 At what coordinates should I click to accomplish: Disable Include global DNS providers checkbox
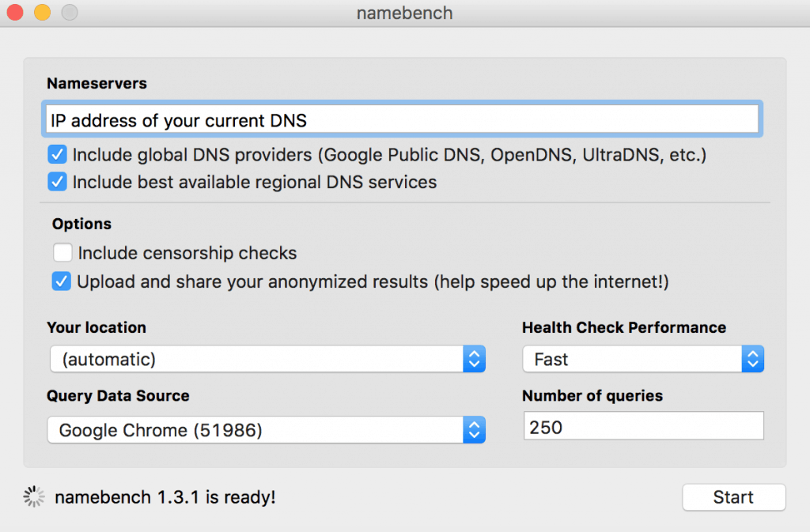(x=57, y=154)
